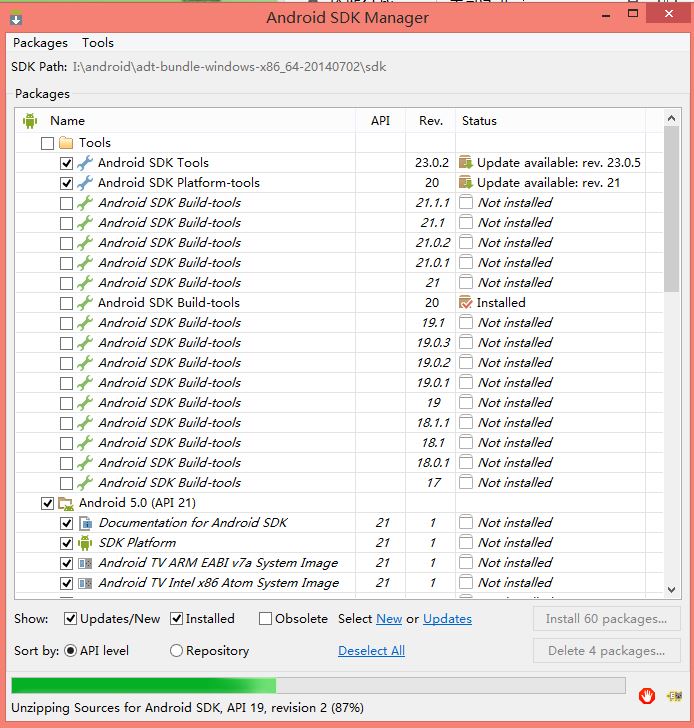Open the log window icon beside stop
This screenshot has height=728, width=694.
(x=675, y=696)
